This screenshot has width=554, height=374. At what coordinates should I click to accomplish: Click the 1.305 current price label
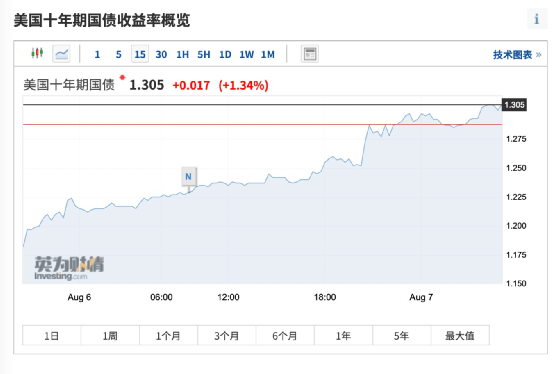[x=514, y=105]
